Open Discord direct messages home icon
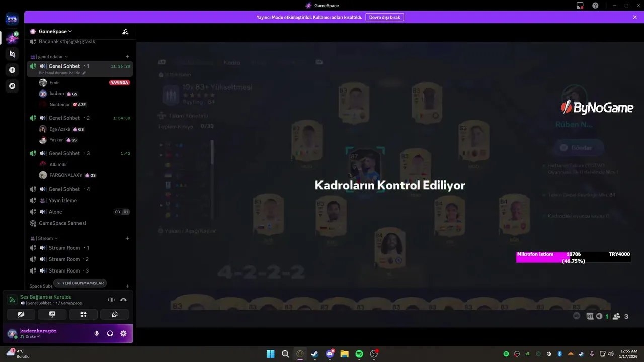This screenshot has height=362, width=644. (x=12, y=20)
